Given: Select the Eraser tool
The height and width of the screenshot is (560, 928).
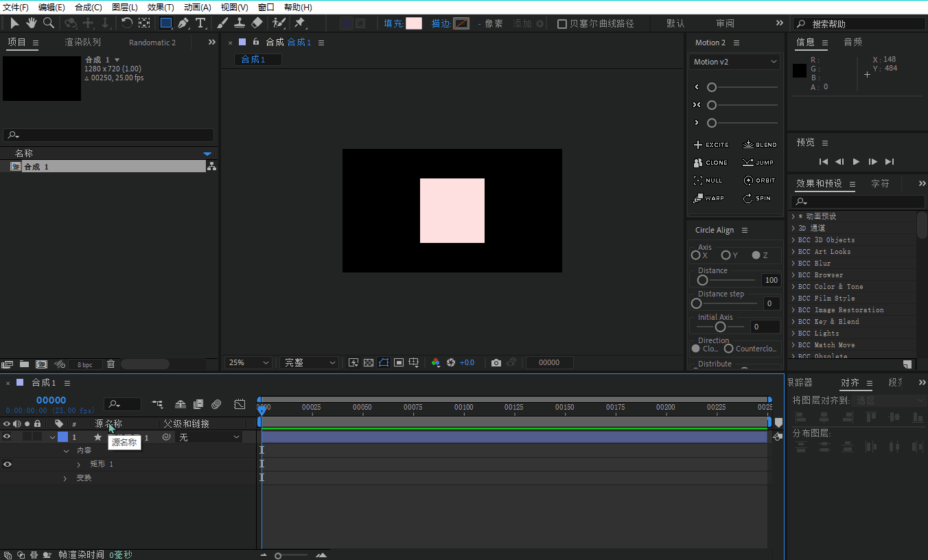Looking at the screenshot, I should point(257,23).
